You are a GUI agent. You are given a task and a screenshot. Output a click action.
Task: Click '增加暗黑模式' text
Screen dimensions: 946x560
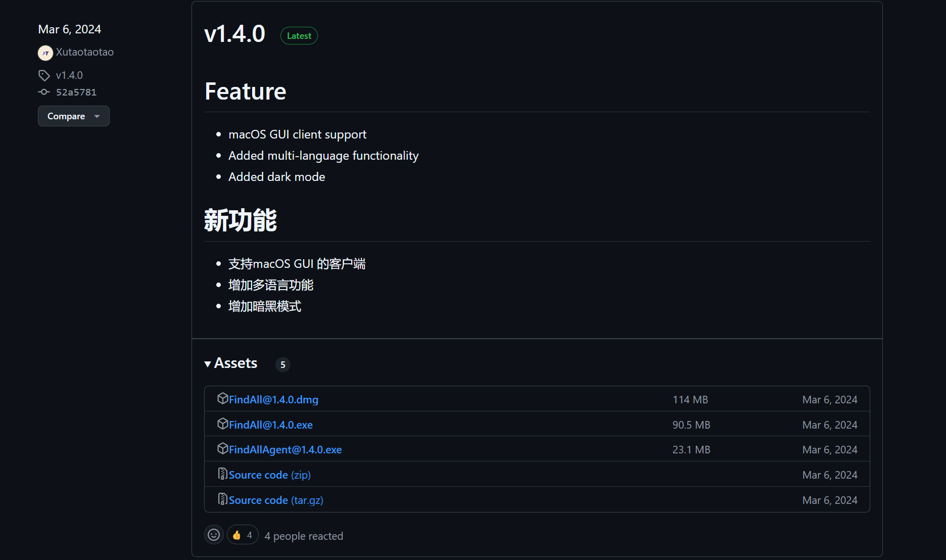click(265, 306)
